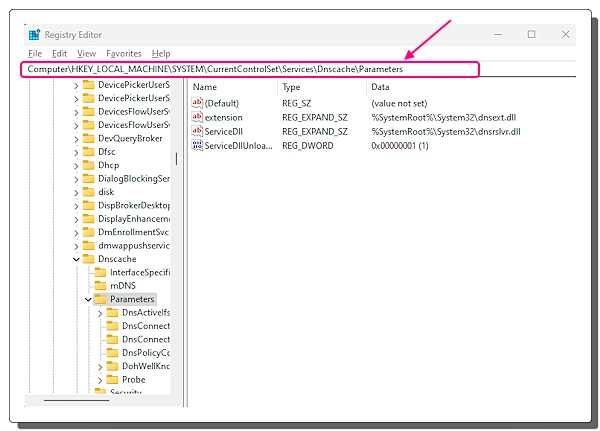
Task: Select the extension value name
Action: pos(223,118)
